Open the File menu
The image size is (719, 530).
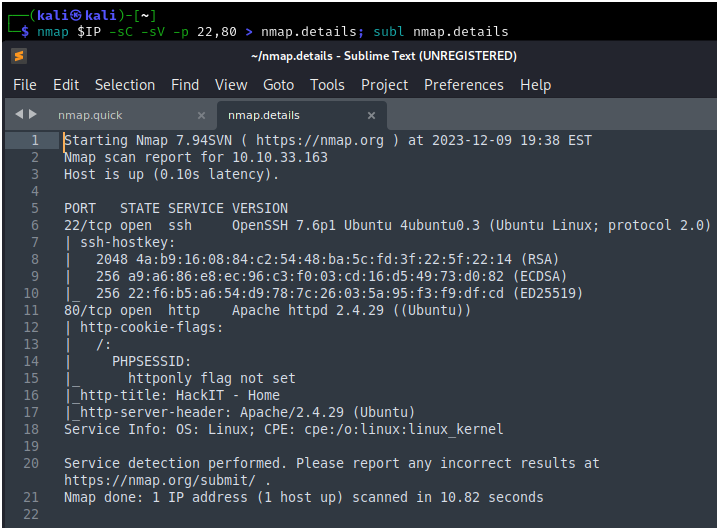(x=25, y=85)
